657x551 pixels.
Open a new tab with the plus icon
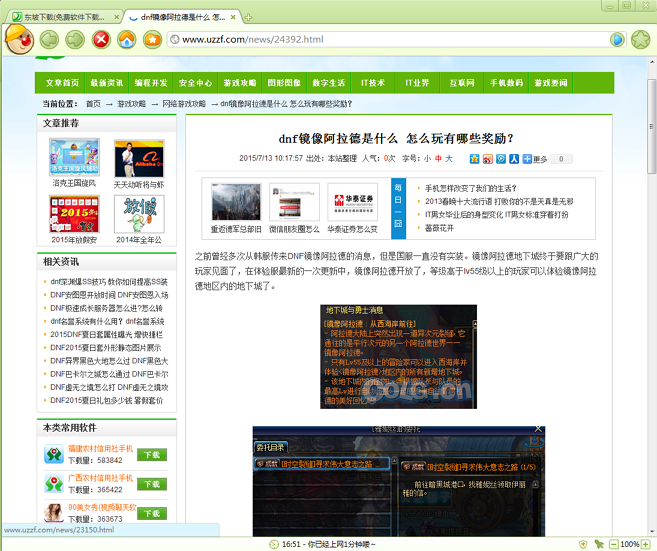point(248,17)
